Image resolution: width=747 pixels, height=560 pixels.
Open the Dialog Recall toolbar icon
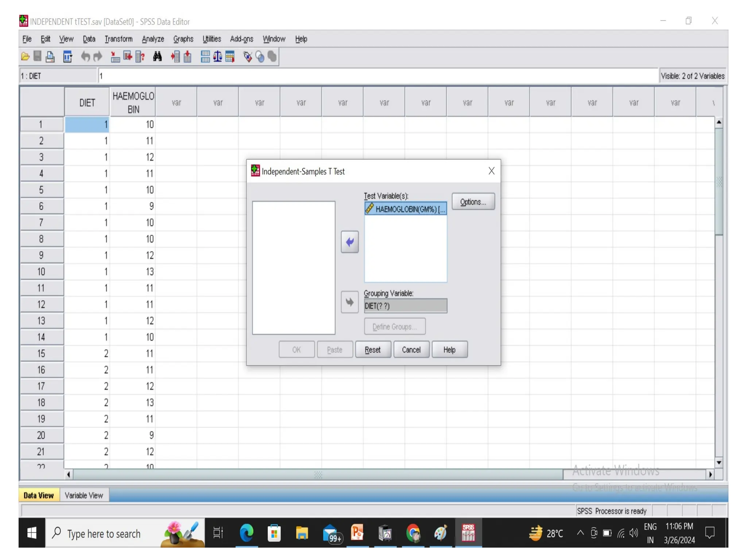pyautogui.click(x=67, y=57)
